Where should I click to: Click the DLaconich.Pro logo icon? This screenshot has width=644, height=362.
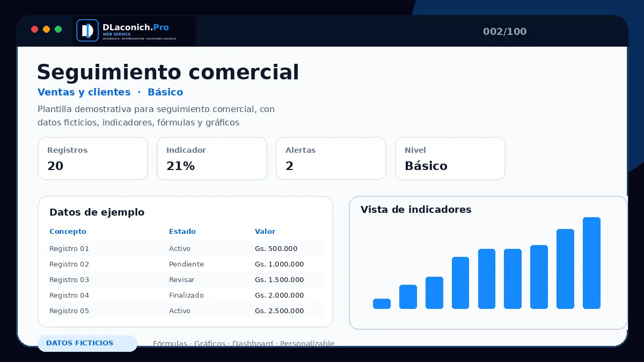pyautogui.click(x=87, y=30)
